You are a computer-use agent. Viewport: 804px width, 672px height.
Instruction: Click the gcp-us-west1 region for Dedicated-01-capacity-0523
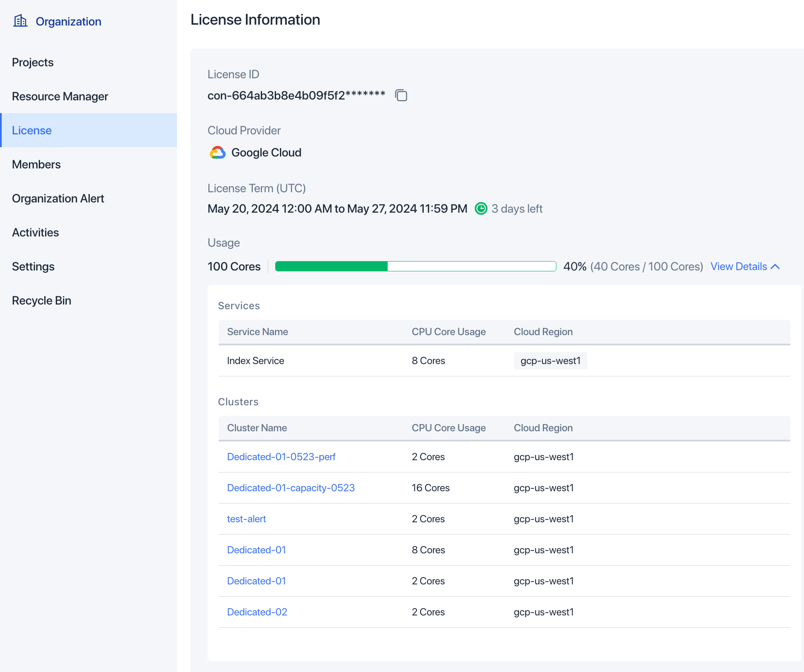point(544,488)
